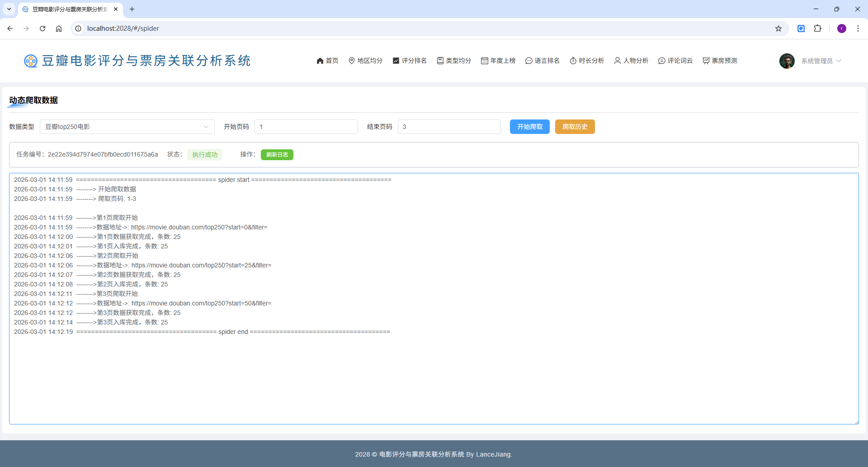The width and height of the screenshot is (868, 467).
Task: Click the Chrome profile avatar
Action: click(842, 29)
